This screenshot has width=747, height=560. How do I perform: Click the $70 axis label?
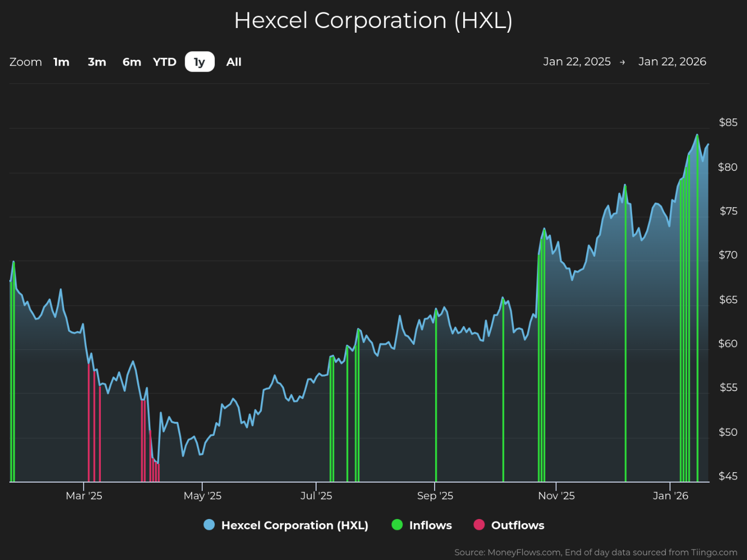pyautogui.click(x=728, y=255)
